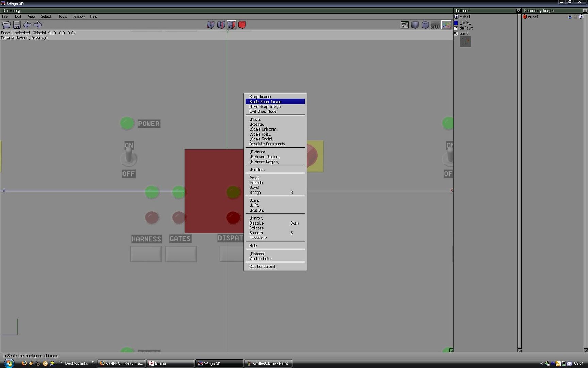Viewport: 588px width, 368px height.
Task: Open the View menu
Action: (32, 16)
